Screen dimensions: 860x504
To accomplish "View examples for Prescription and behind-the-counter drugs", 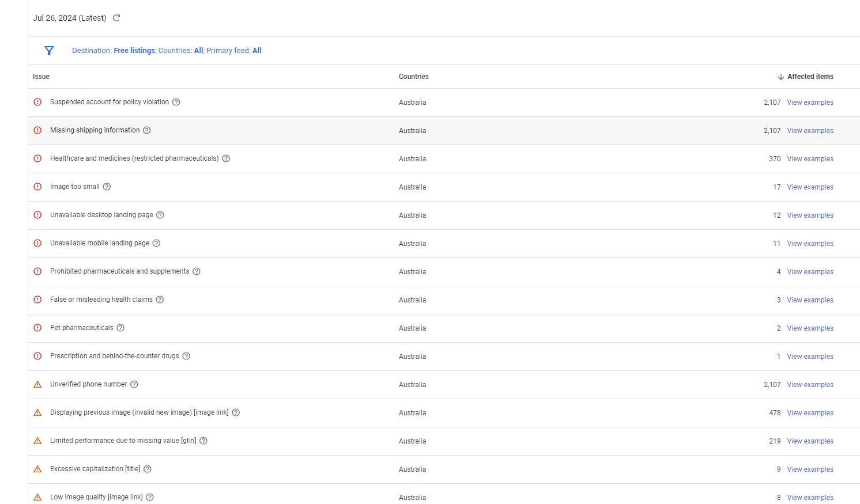I will point(810,357).
